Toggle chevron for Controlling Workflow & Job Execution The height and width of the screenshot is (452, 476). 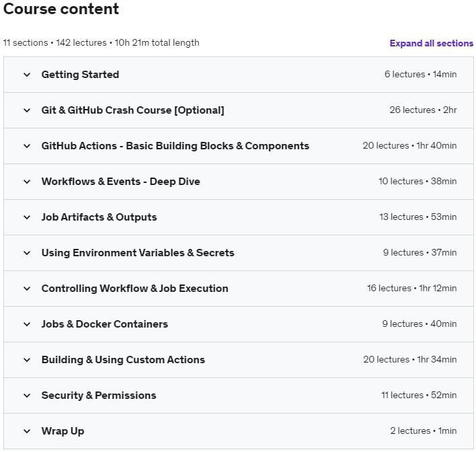pos(27,289)
